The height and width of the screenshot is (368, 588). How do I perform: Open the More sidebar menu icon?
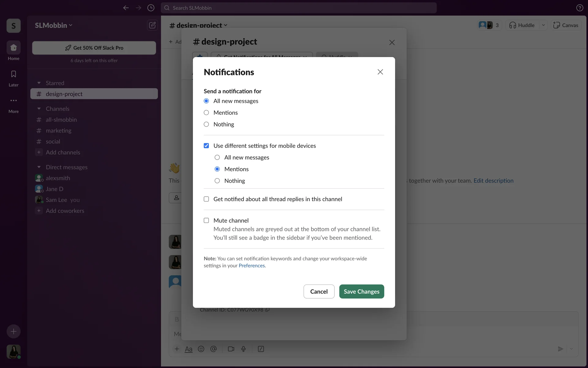[x=13, y=101]
